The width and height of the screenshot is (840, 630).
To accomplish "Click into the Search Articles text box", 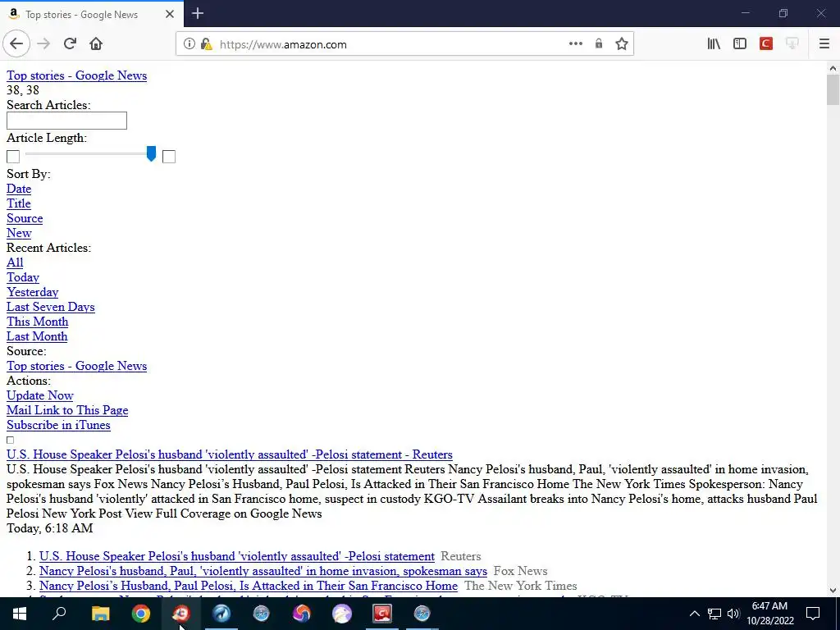I will (66, 121).
